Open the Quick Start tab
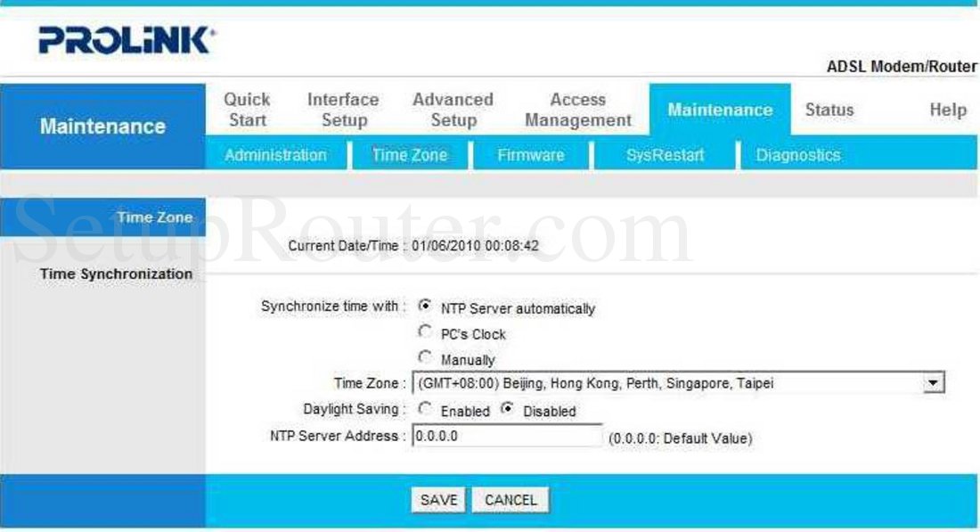This screenshot has width=980, height=532. 247,110
